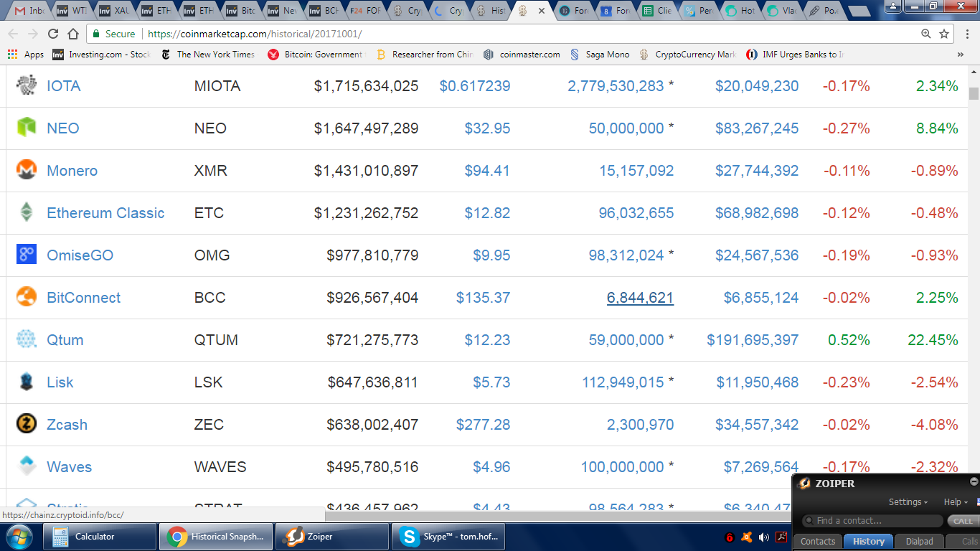This screenshot has height=551, width=980.
Task: Open the Dialpad tab in Zoiper
Action: (x=920, y=542)
